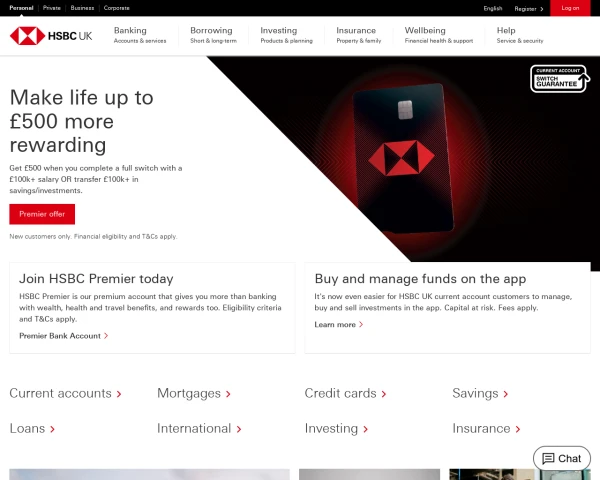The height and width of the screenshot is (480, 600).
Task: Click the red chevron after Mortgages
Action: click(228, 394)
